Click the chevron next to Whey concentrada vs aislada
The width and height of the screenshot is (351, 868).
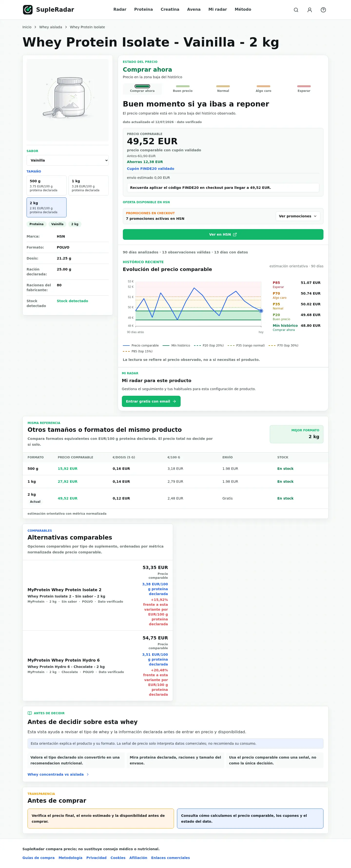pos(88,774)
